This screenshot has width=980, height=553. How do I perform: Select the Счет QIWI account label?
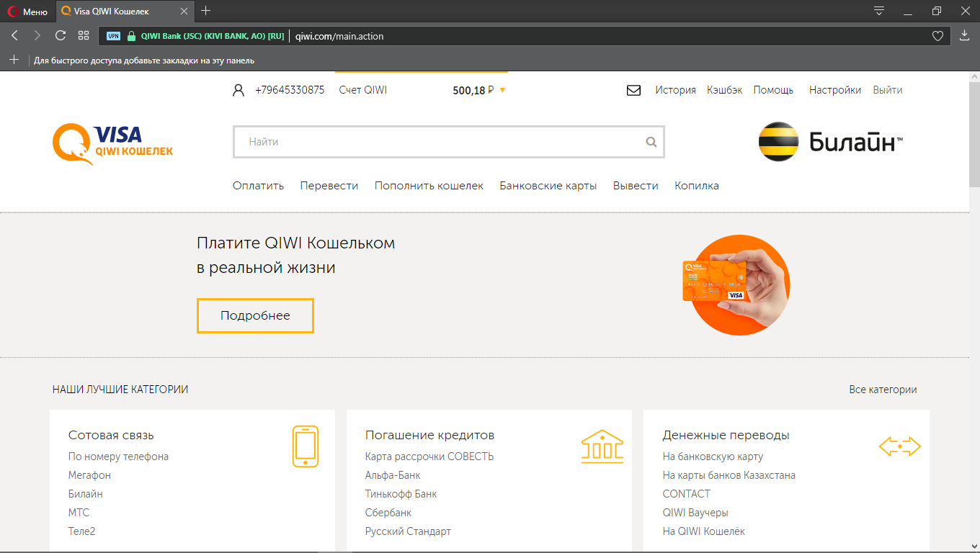pyautogui.click(x=363, y=90)
